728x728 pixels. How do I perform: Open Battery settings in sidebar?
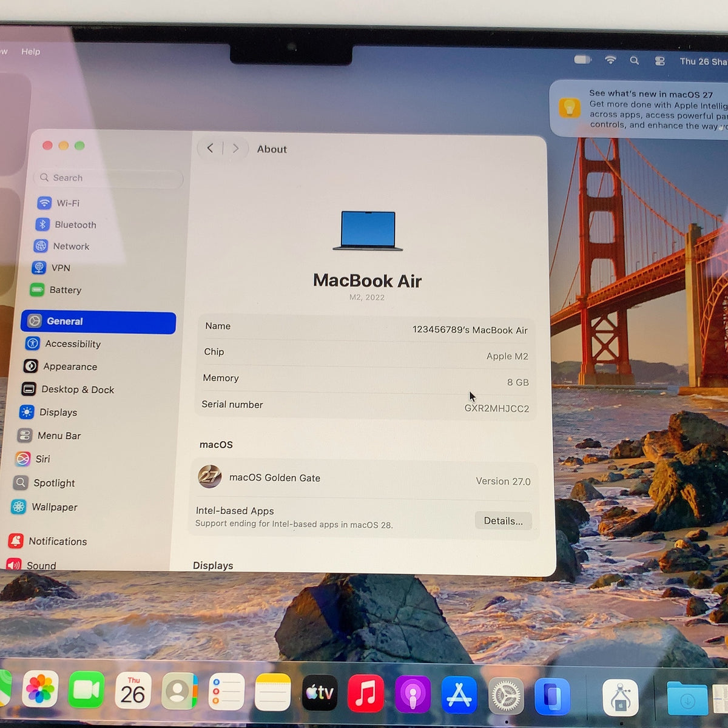tap(56, 290)
